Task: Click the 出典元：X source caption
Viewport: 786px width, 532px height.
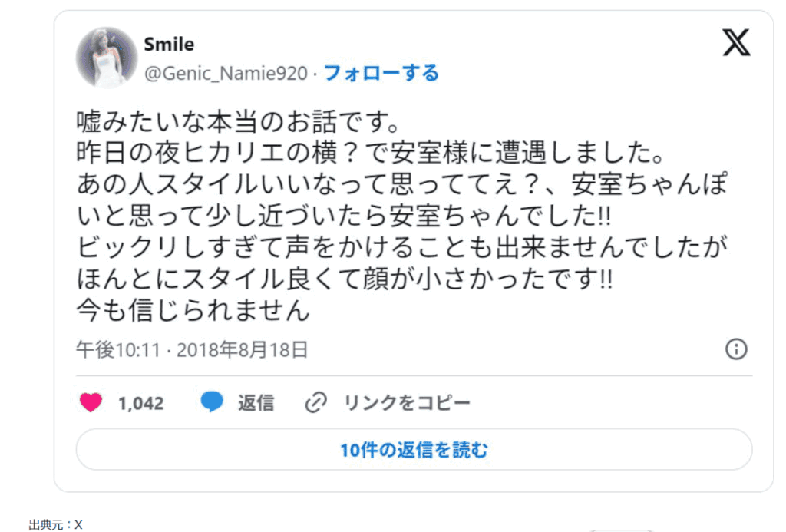Action: tap(55, 525)
